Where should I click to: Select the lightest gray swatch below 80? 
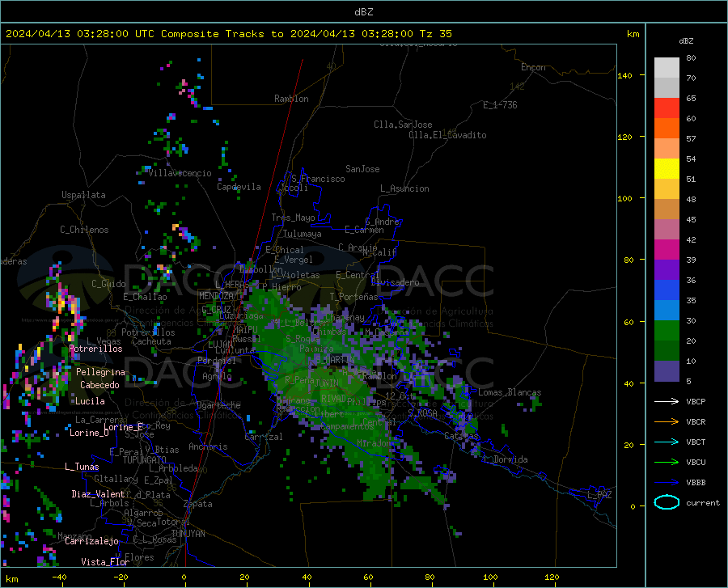pyautogui.click(x=667, y=67)
